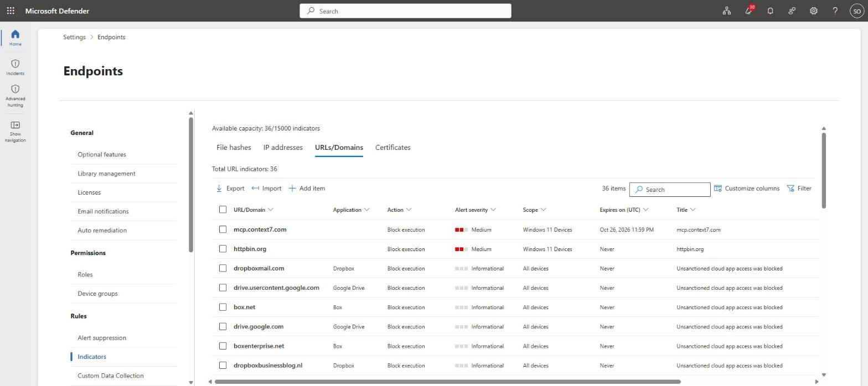Switch to IP addresses tab
The width and height of the screenshot is (868, 386).
coord(283,147)
